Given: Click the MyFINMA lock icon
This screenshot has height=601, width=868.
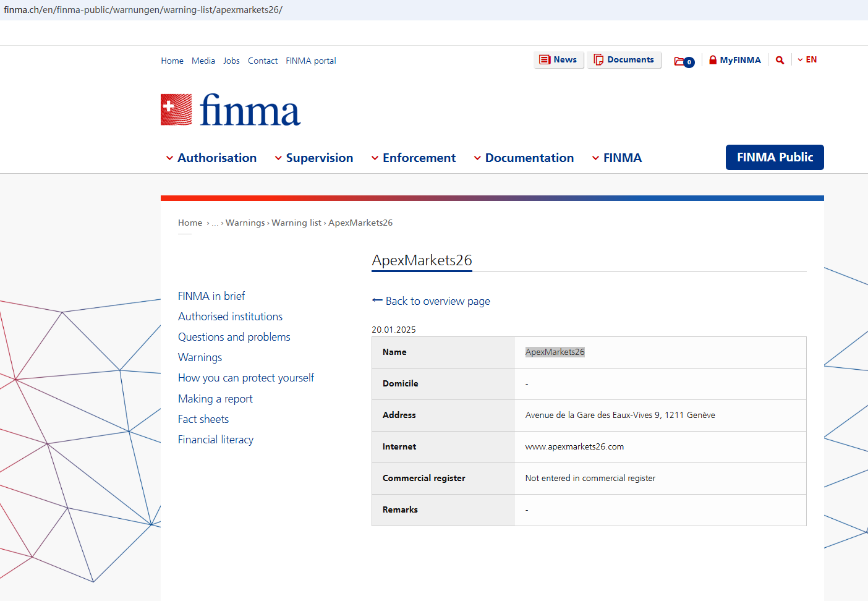Looking at the screenshot, I should pyautogui.click(x=713, y=60).
